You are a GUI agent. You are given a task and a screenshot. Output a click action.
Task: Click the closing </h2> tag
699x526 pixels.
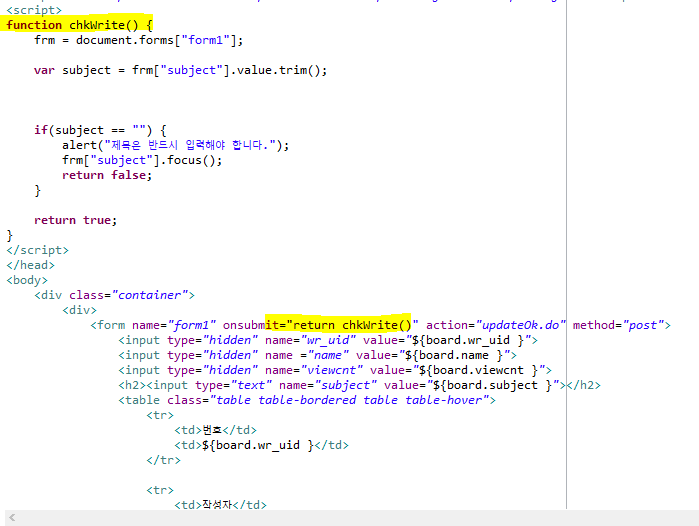coord(584,385)
